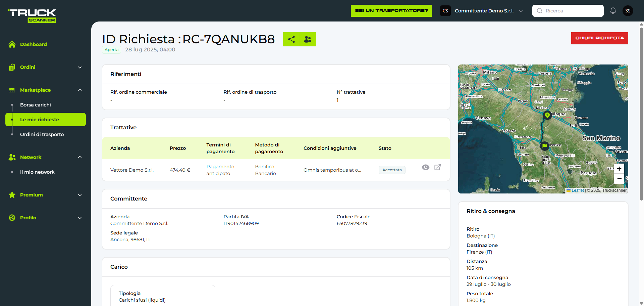Click Sede legale Ancona, 98681, IT
Viewport: 644px width, 306px height.
pos(130,239)
